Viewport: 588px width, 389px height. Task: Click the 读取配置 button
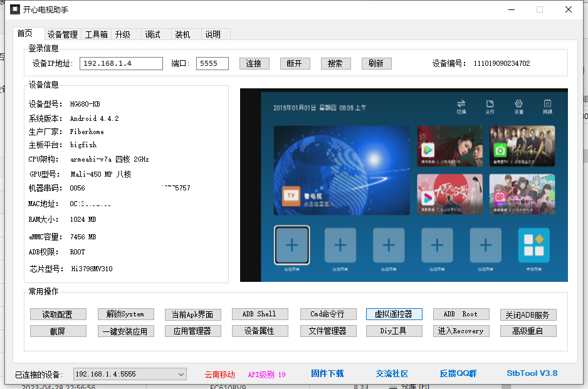58,314
